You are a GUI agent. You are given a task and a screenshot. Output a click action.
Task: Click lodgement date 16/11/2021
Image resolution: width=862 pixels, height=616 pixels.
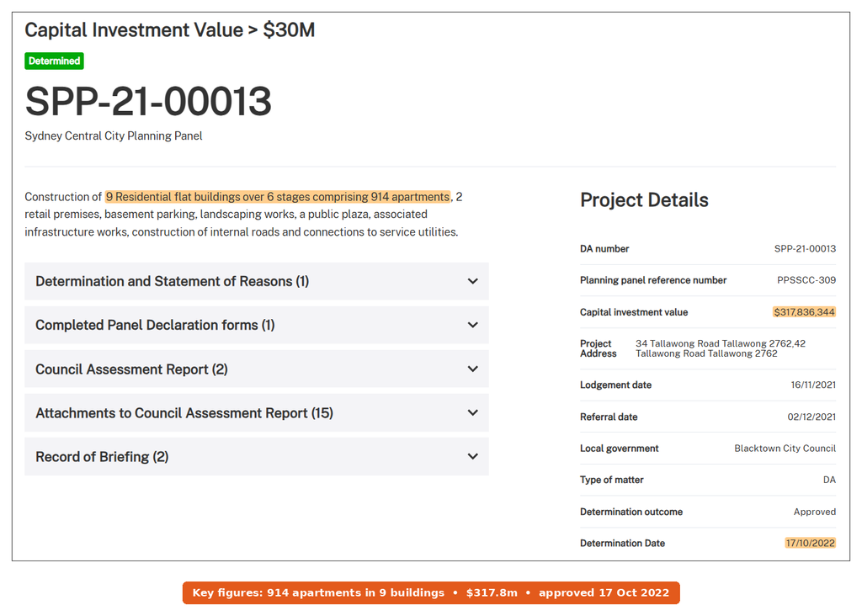813,385
